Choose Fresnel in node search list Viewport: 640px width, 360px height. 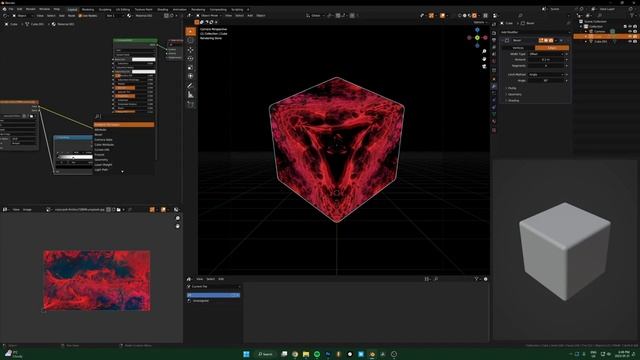coord(99,155)
